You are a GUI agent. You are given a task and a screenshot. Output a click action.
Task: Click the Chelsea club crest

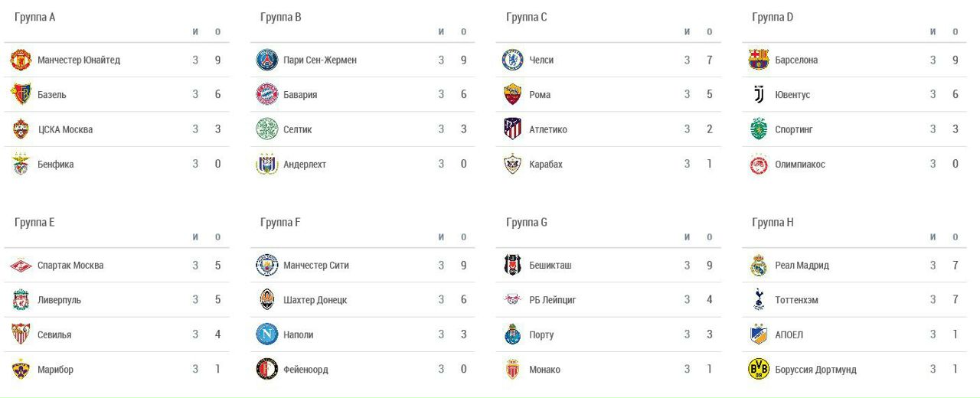(x=512, y=60)
